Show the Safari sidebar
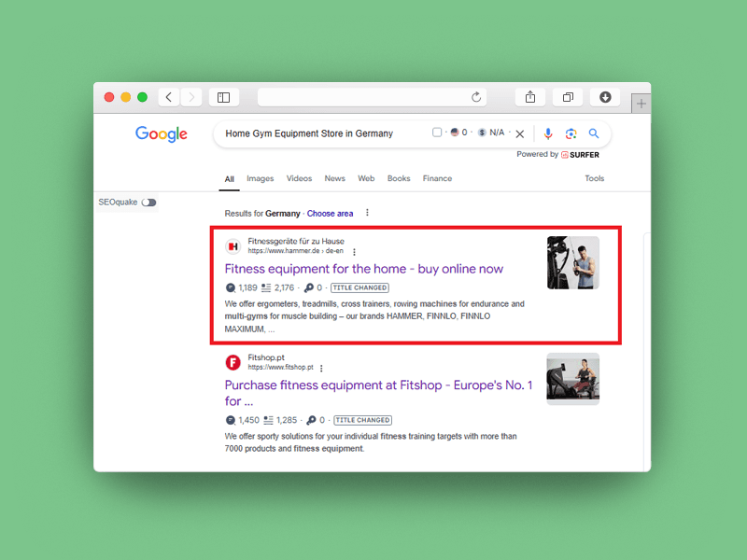Image resolution: width=747 pixels, height=560 pixels. pyautogui.click(x=223, y=97)
